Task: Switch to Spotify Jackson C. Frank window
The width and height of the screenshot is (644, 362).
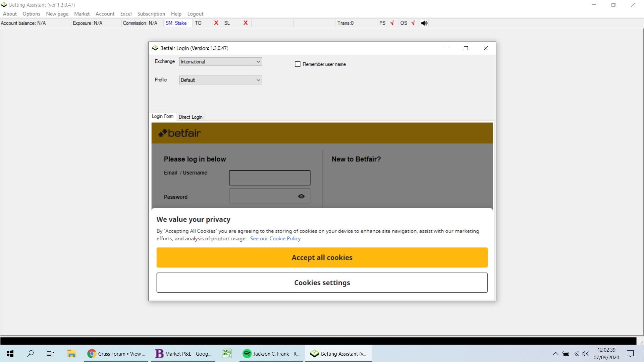Action: point(271,354)
